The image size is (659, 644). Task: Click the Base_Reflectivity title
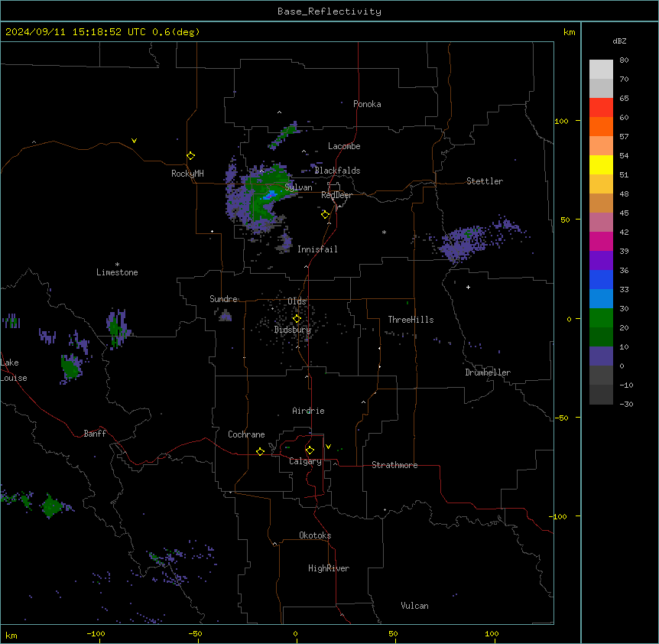tap(329, 11)
